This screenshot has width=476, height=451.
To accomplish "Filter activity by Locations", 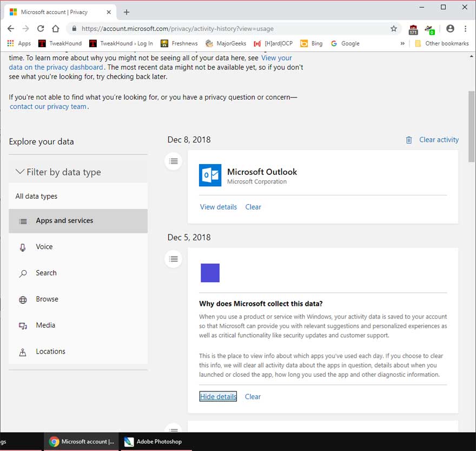I will point(78,351).
